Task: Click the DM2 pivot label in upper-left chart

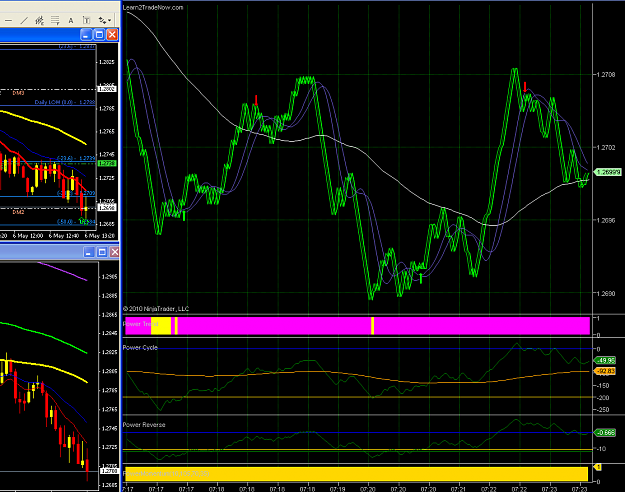Action: pyautogui.click(x=18, y=212)
